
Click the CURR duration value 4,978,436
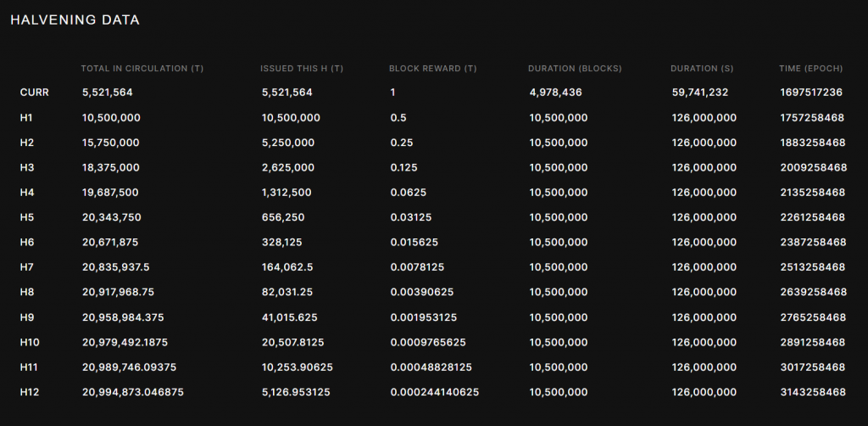click(558, 92)
